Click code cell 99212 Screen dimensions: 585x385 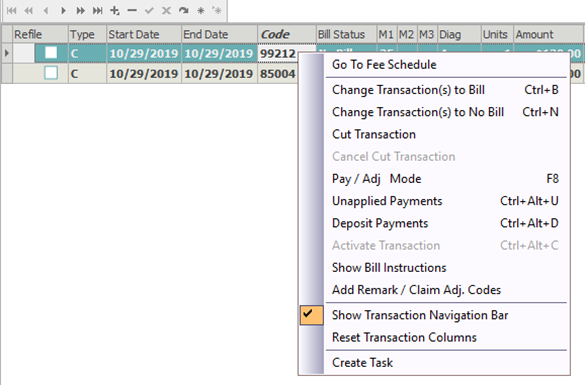pyautogui.click(x=278, y=53)
